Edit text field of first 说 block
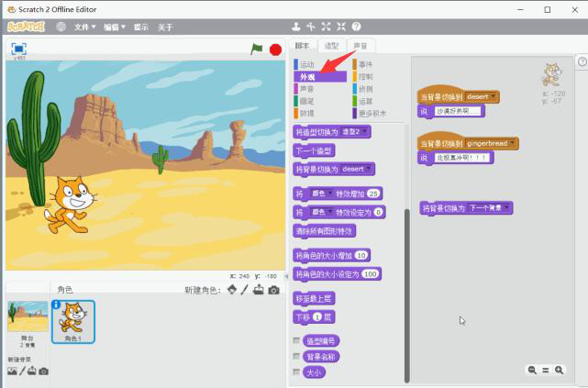 coord(458,111)
